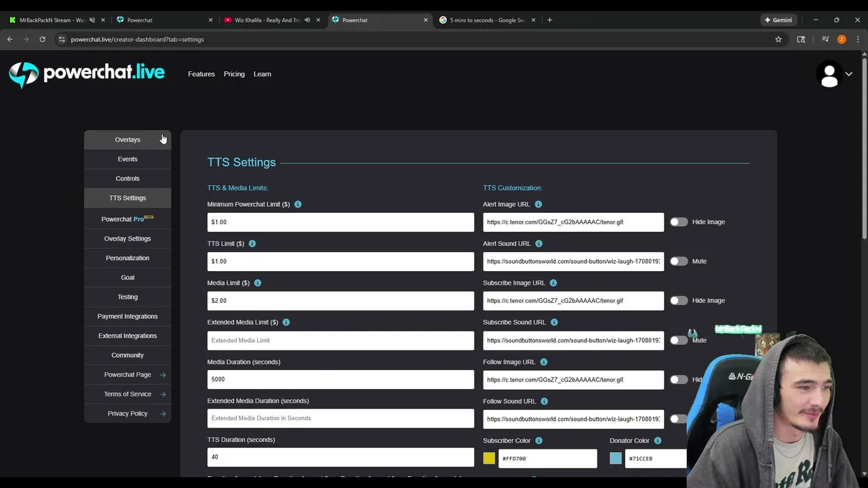Open Overlays in the sidebar
Viewport: 868px width, 488px height.
[127, 140]
